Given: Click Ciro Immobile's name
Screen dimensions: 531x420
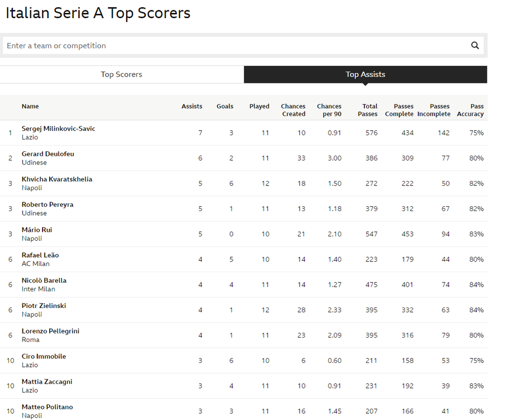Looking at the screenshot, I should [44, 357].
